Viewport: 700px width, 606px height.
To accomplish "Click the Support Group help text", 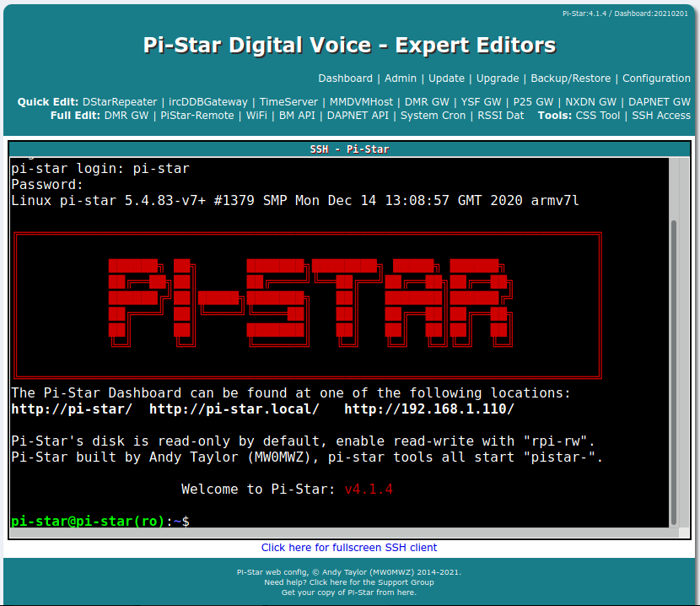I will point(349,582).
